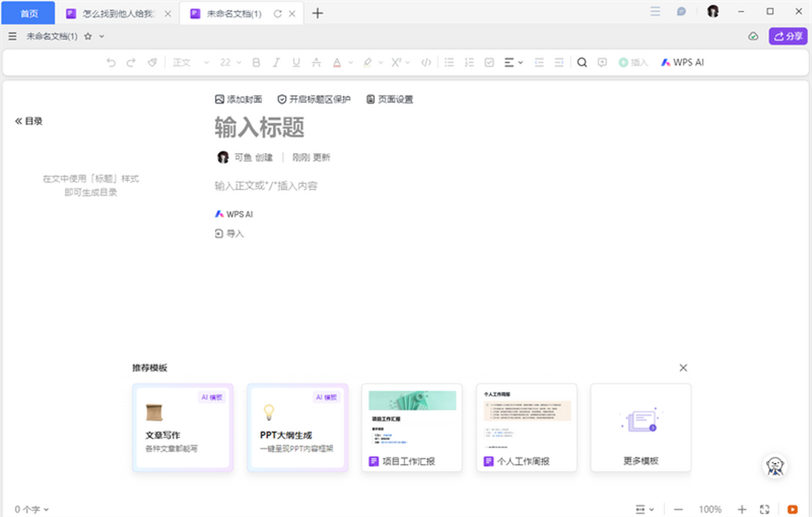
Task: Star the document as favorite
Action: (88, 37)
